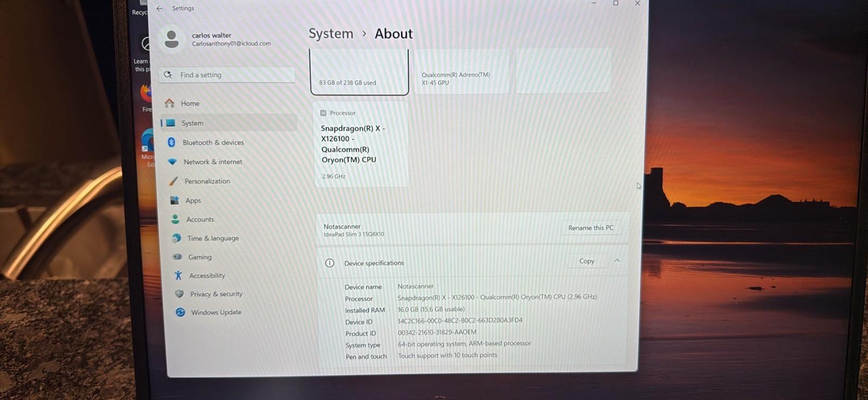
Task: Click the search magnifier icon in Find a setting
Action: 168,75
